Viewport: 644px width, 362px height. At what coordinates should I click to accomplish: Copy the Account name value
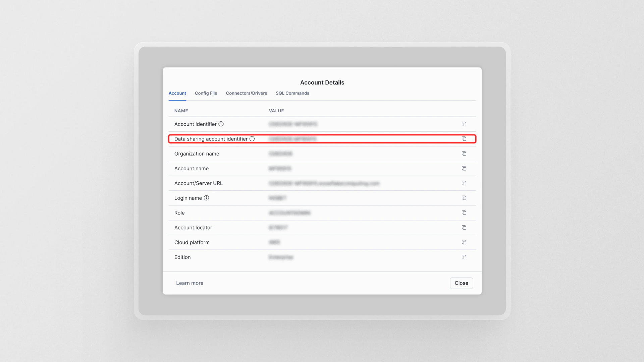464,168
